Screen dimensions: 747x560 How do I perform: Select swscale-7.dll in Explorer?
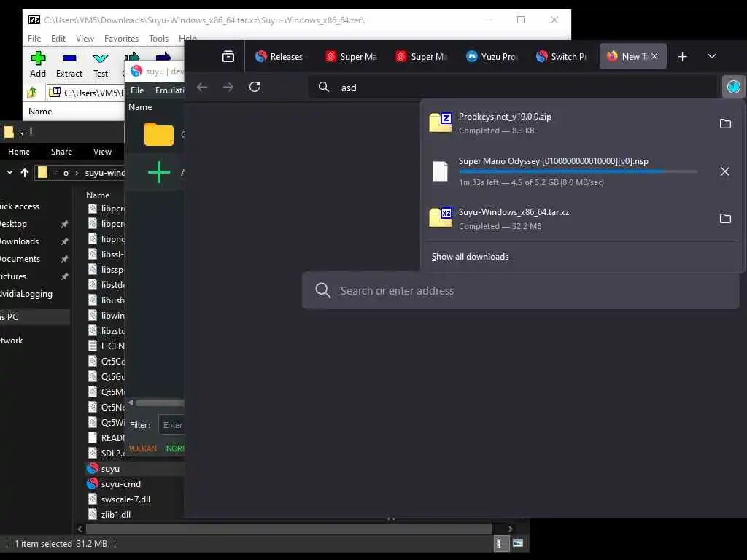pyautogui.click(x=125, y=499)
